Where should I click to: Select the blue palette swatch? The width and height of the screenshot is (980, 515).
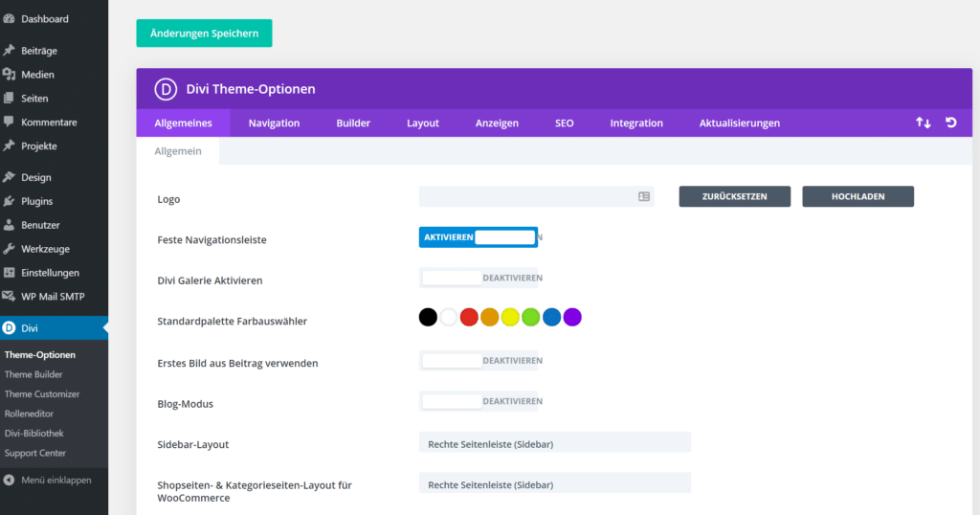point(552,317)
